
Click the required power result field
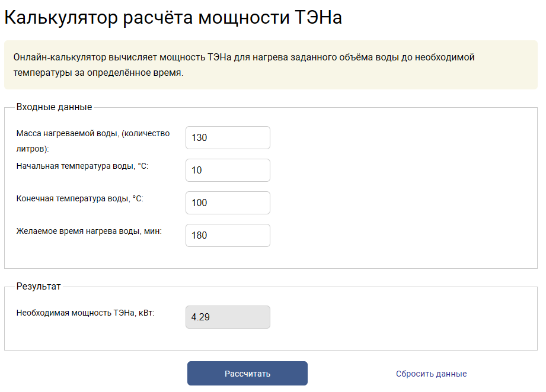tap(228, 317)
